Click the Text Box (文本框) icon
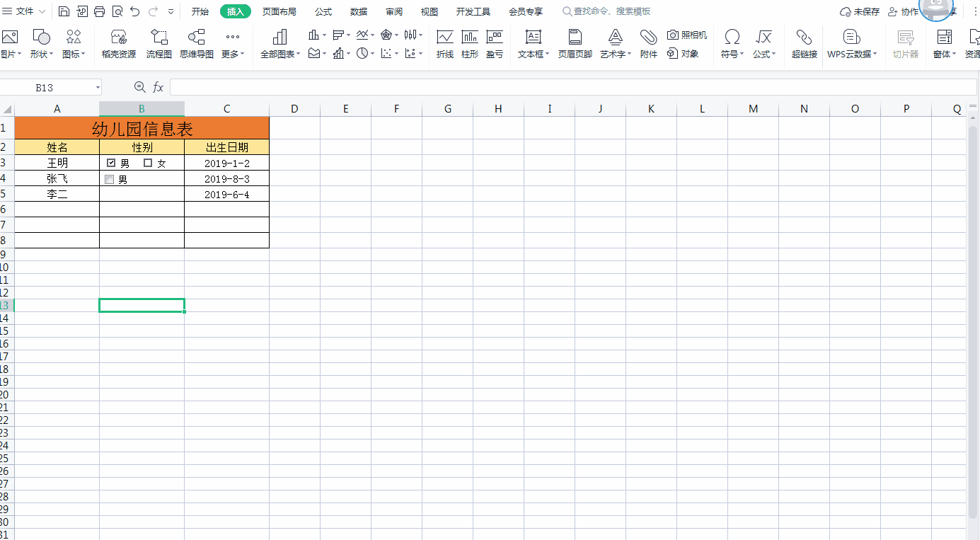Screen dimensions: 980x540 [x=534, y=37]
